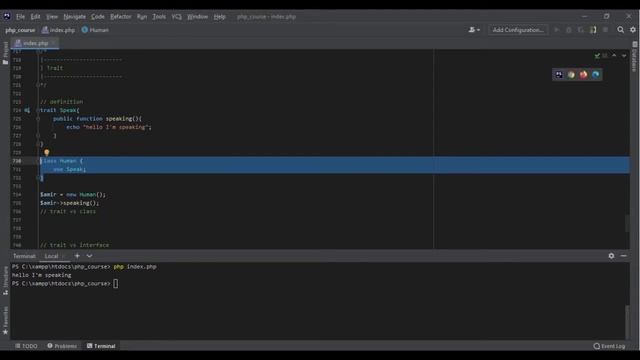Click the Run with Coverage icon
640x360 pixels.
pos(581,30)
